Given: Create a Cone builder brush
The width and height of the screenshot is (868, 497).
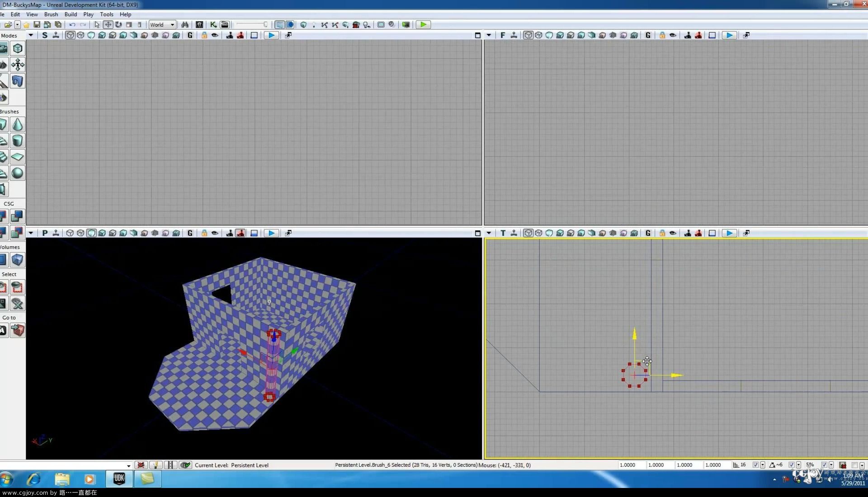Looking at the screenshot, I should tap(18, 125).
